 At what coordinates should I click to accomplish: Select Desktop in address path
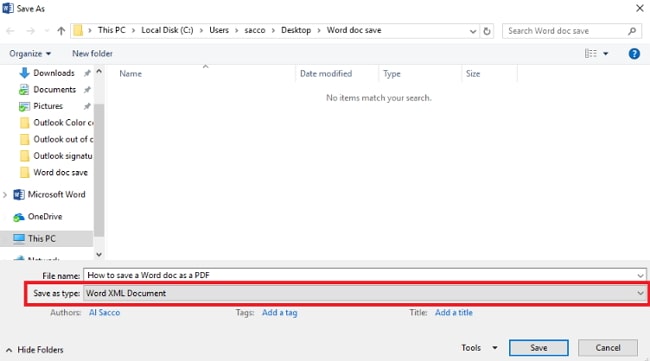point(296,30)
